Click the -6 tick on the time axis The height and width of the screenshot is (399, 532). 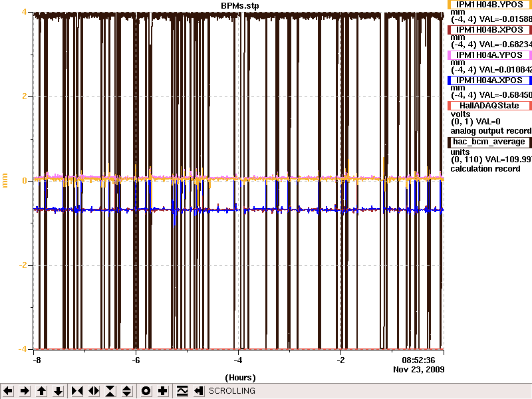click(136, 360)
